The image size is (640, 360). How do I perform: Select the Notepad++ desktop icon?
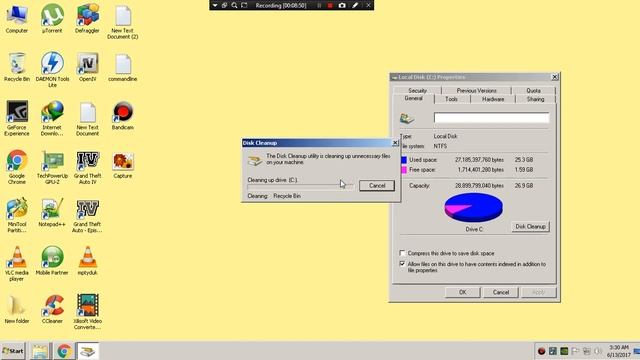pyautogui.click(x=52, y=213)
